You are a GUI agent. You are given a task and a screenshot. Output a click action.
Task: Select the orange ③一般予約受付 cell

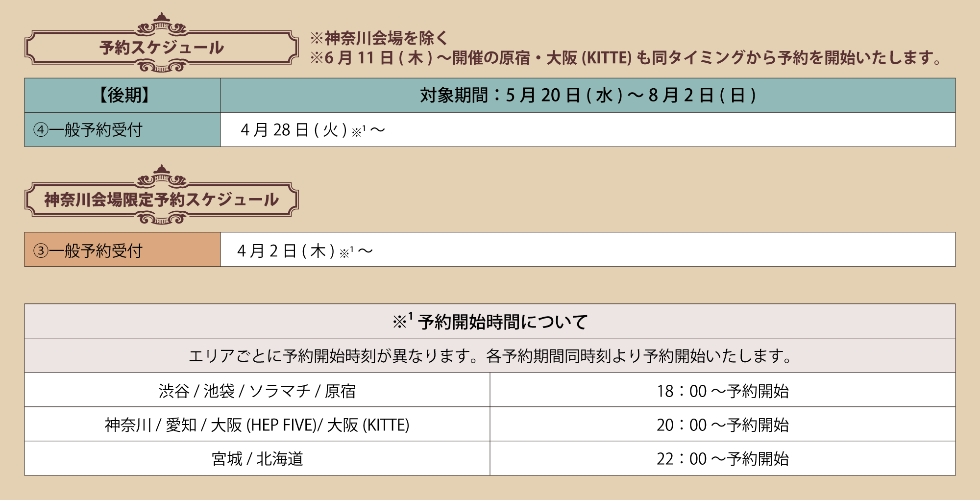click(x=88, y=250)
